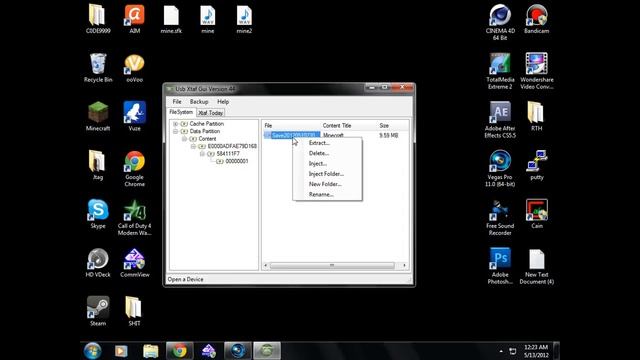Collapse the 584111F7 folder node
This screenshot has height=360, width=640.
pos(202,154)
